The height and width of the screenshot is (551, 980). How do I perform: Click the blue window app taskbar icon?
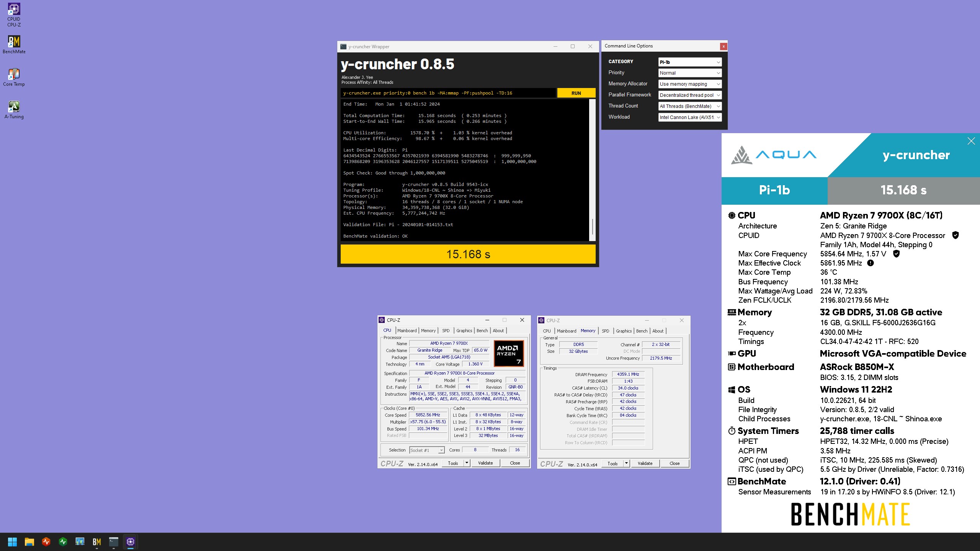(80, 542)
